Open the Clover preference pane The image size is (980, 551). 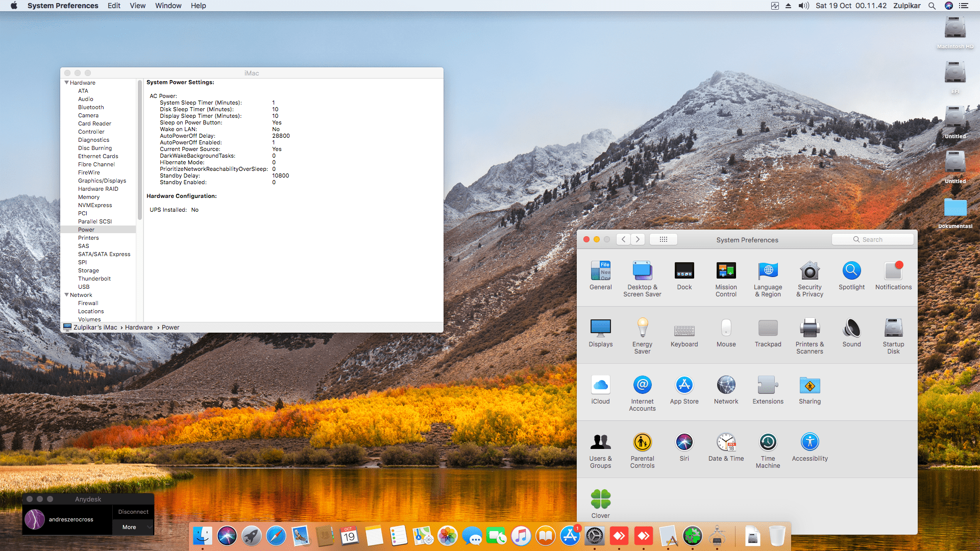[x=600, y=499]
